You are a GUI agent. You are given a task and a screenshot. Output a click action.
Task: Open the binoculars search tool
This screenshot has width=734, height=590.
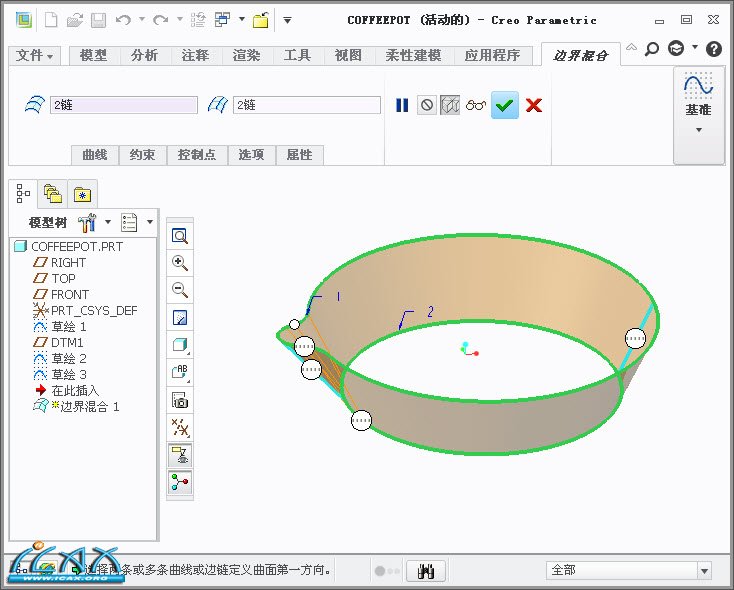point(428,570)
